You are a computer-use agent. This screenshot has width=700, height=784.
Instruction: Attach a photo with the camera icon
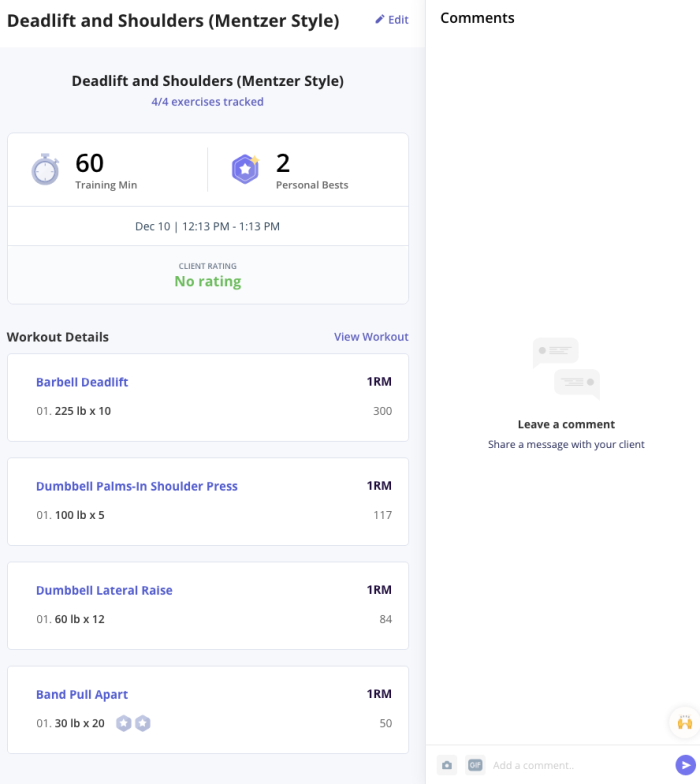pyautogui.click(x=447, y=765)
